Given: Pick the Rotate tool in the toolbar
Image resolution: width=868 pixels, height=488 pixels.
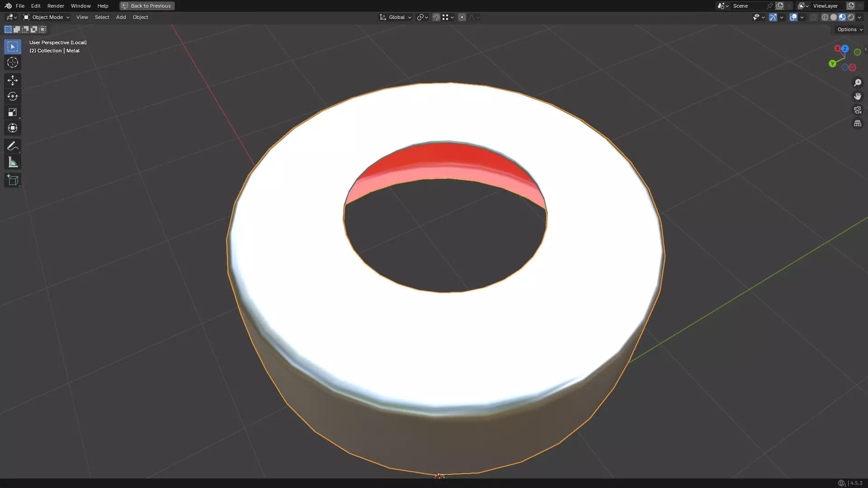Looking at the screenshot, I should (x=13, y=96).
